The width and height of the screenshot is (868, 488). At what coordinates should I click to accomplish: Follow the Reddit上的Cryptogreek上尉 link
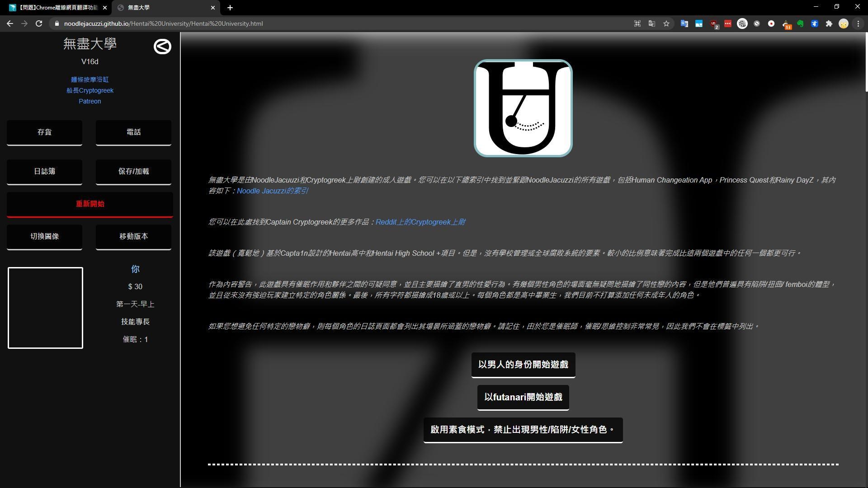click(420, 222)
